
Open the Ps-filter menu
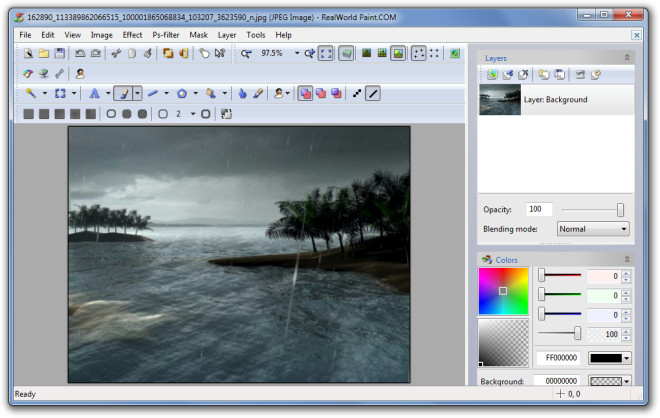coord(166,35)
